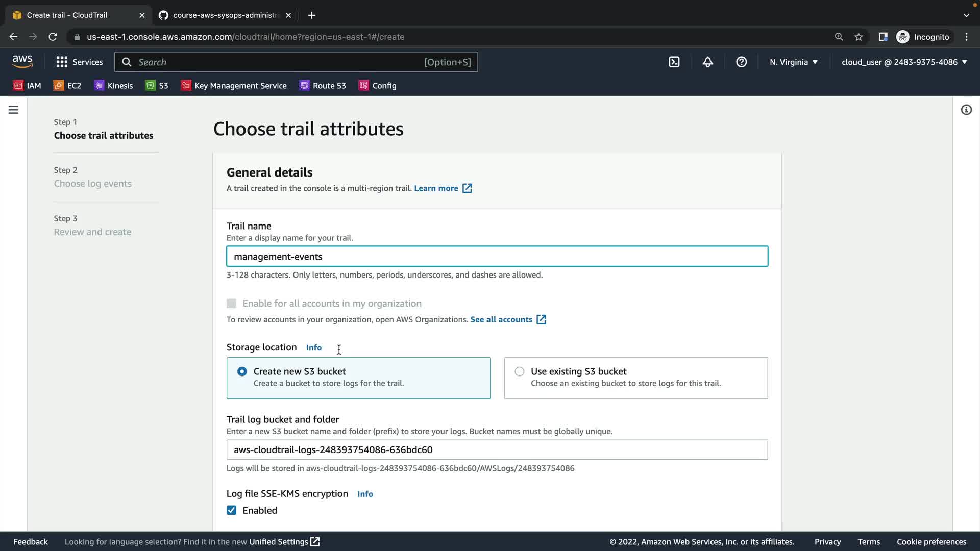Click the Trail log bucket name field
This screenshot has height=551, width=980.
(497, 449)
